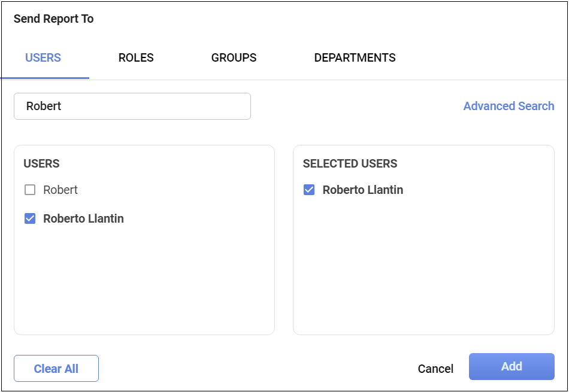Viewport: 569px width, 392px height.
Task: Go to the DEPARTMENTS tab
Action: click(x=355, y=58)
